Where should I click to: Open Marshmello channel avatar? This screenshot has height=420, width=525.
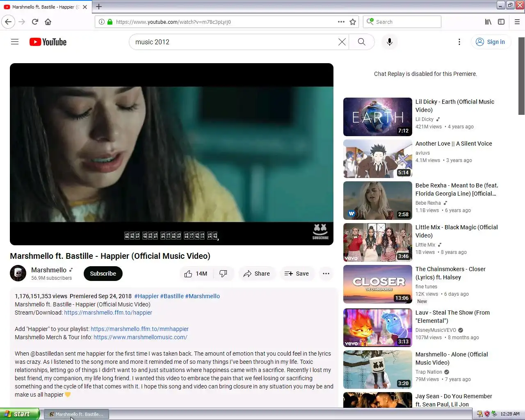pyautogui.click(x=18, y=274)
